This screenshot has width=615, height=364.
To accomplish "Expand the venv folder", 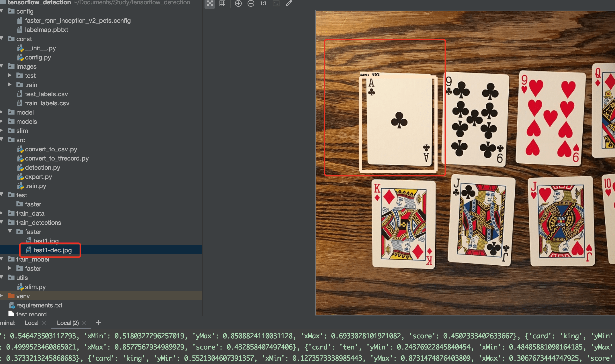I will pyautogui.click(x=1, y=296).
